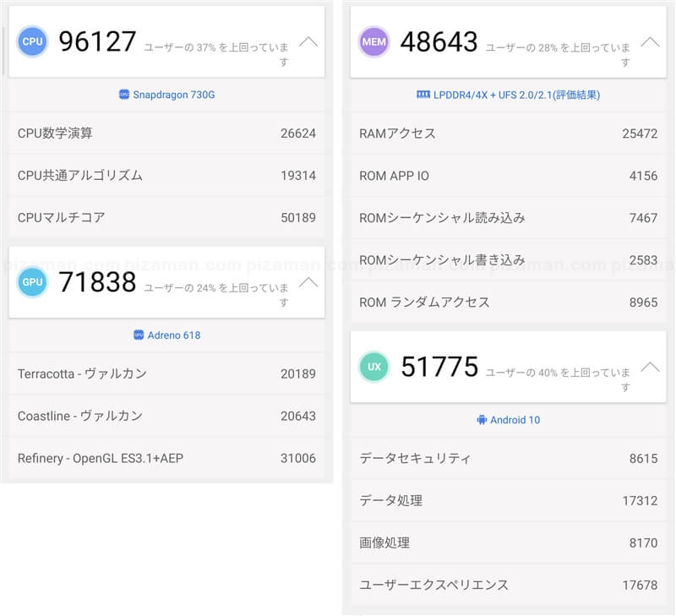Collapse the CPU score section chevron
The image size is (676, 616).
click(x=308, y=41)
